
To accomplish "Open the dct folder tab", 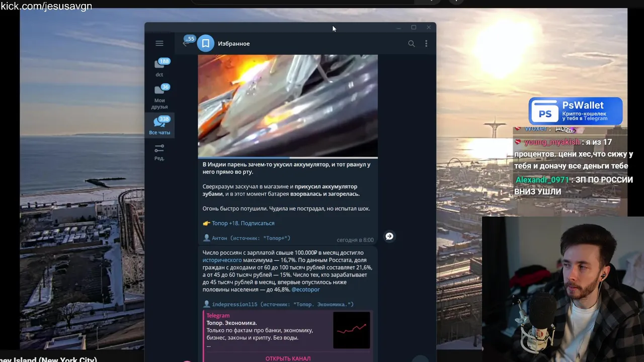I will 159,68.
